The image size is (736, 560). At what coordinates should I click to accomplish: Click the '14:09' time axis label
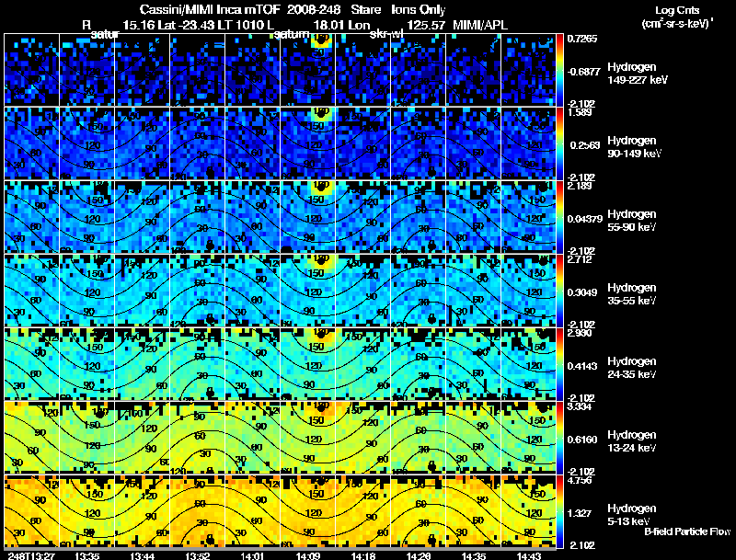(308, 555)
